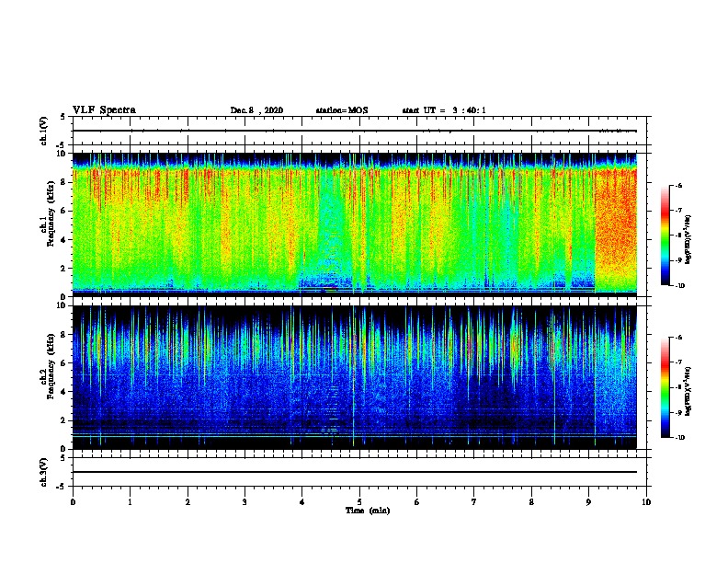This screenshot has width=728, height=563.
Task: Click the time axis tick label '1'
Action: click(131, 502)
